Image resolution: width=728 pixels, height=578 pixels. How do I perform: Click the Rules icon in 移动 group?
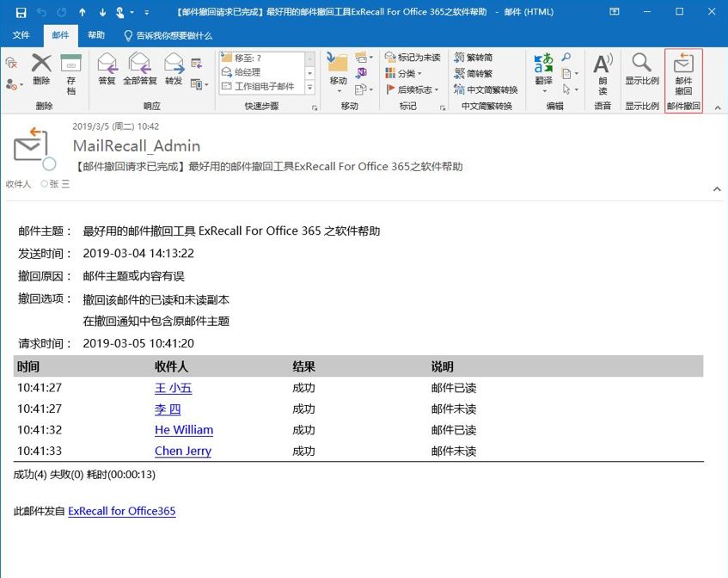click(x=361, y=58)
